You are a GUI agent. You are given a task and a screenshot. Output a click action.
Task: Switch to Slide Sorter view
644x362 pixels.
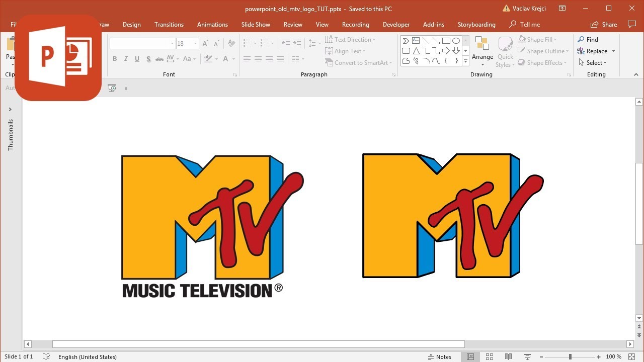click(489, 357)
